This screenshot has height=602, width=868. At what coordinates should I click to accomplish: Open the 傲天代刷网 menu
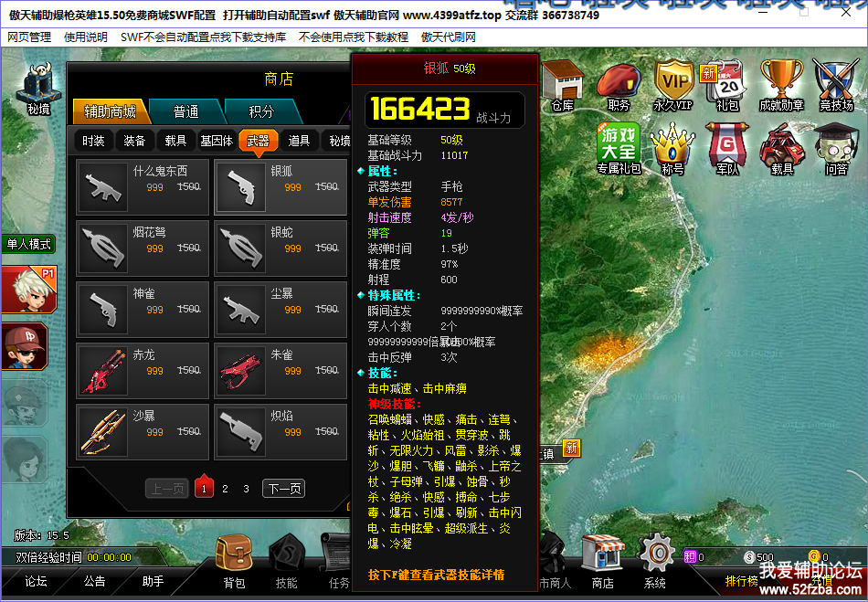(x=449, y=37)
